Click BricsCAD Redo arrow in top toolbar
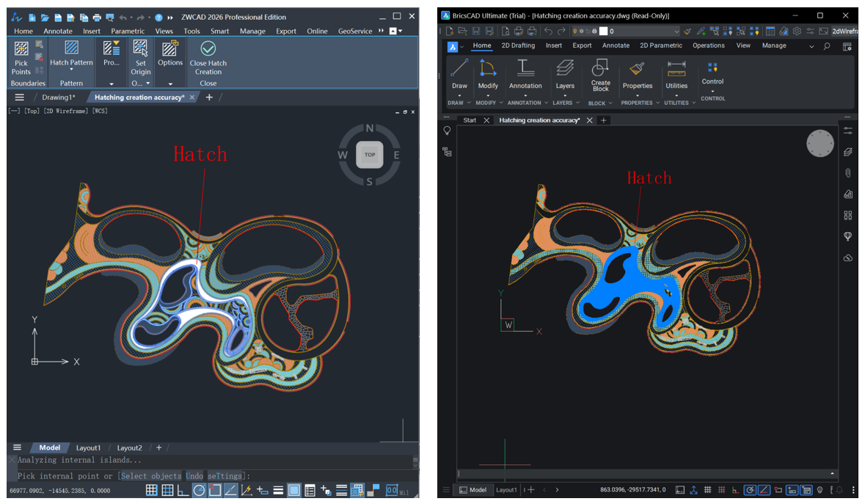The height and width of the screenshot is (504, 865). 561,31
